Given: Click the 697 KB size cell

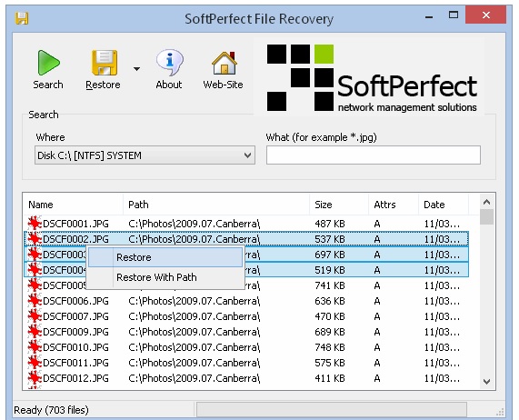Looking at the screenshot, I should pyautogui.click(x=330, y=255).
